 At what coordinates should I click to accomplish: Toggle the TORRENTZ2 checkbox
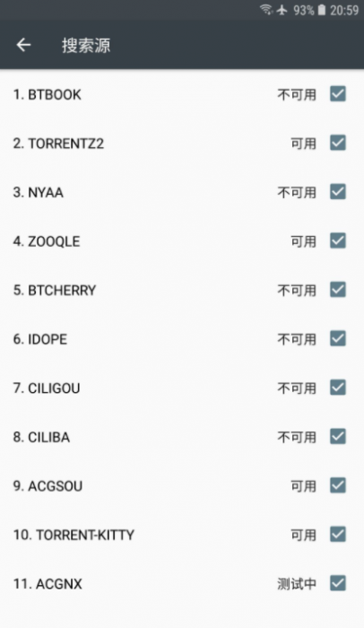tap(338, 143)
